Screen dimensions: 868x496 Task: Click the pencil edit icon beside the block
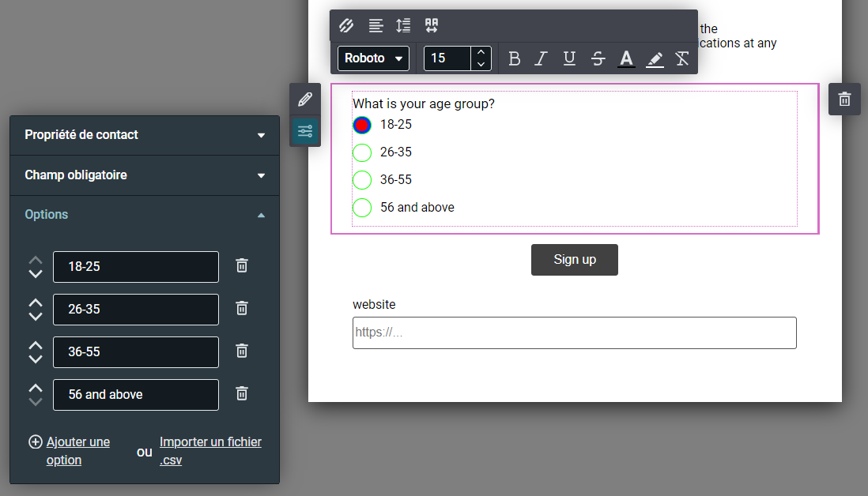point(305,100)
